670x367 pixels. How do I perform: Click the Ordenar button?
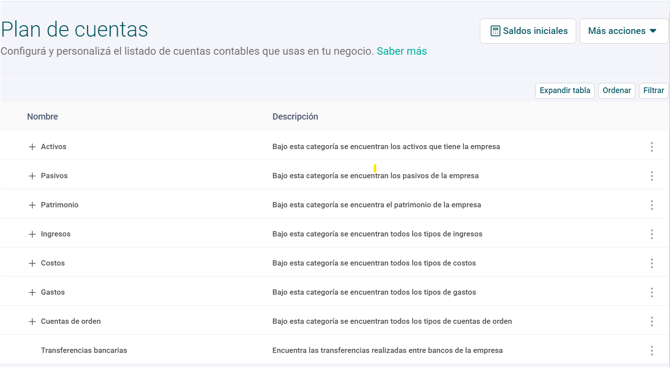617,90
